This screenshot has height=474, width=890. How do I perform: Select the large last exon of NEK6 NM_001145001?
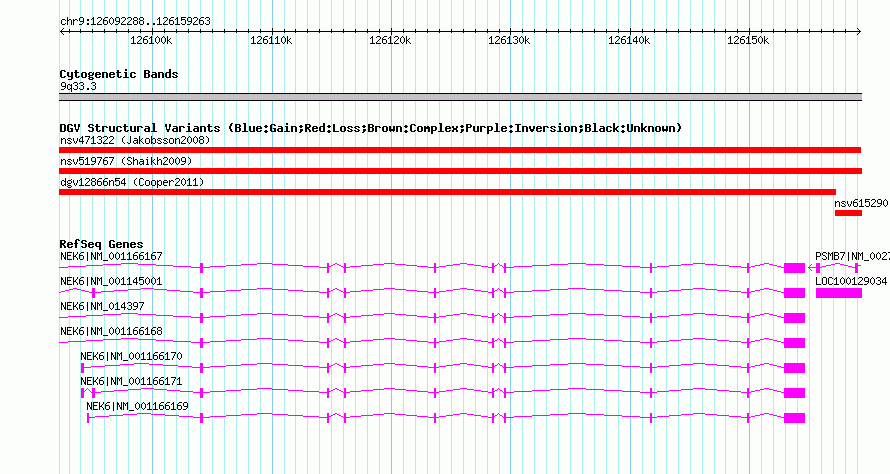795,293
